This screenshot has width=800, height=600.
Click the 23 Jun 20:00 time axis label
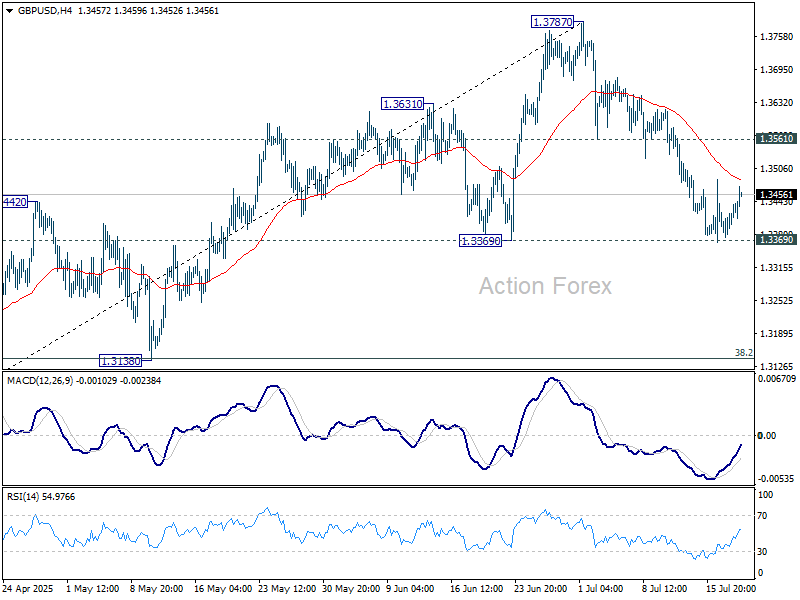(540, 587)
